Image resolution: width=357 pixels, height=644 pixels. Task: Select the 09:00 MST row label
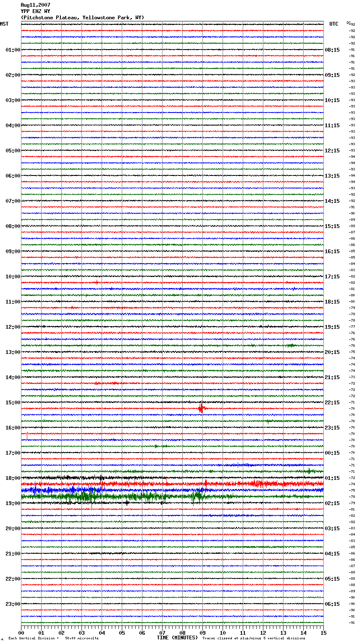coord(13,251)
